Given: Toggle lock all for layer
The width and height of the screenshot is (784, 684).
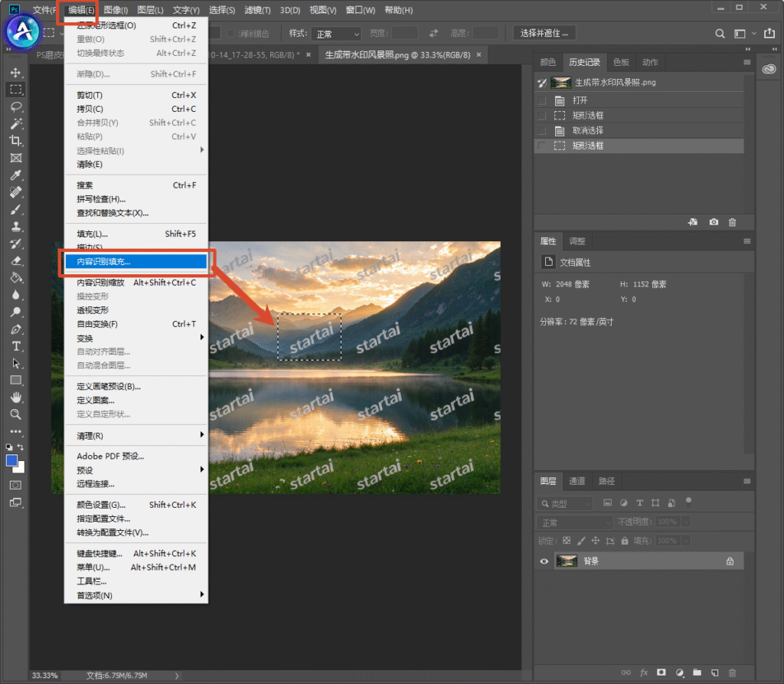Looking at the screenshot, I should [x=625, y=541].
